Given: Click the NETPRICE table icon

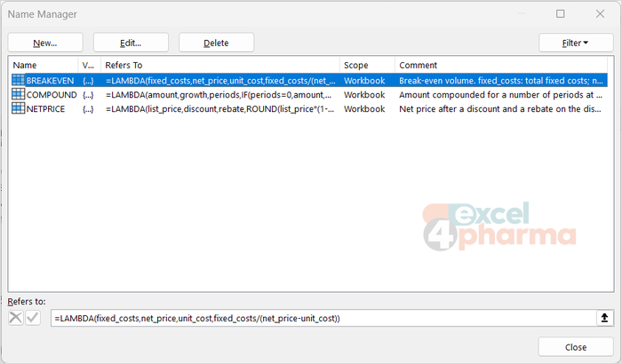Looking at the screenshot, I should pos(18,108).
